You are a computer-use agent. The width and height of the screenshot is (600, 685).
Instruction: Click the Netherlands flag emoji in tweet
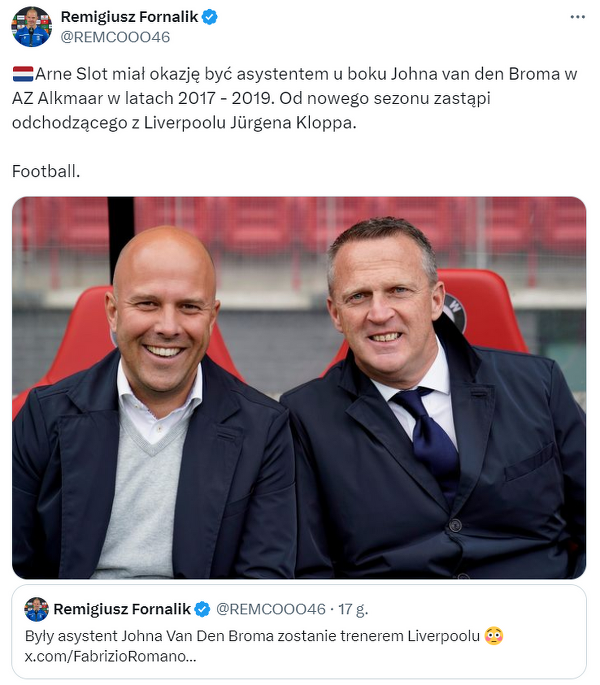22,75
